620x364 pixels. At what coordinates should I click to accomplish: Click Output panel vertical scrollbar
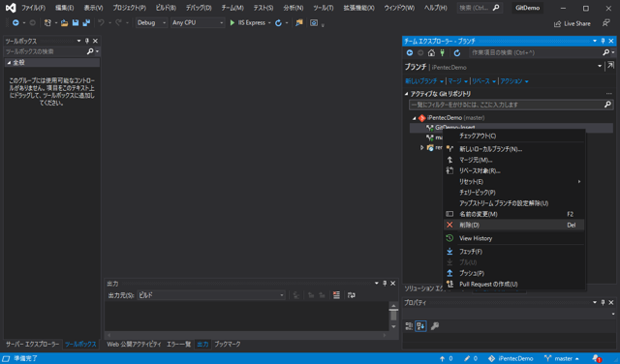point(393,316)
